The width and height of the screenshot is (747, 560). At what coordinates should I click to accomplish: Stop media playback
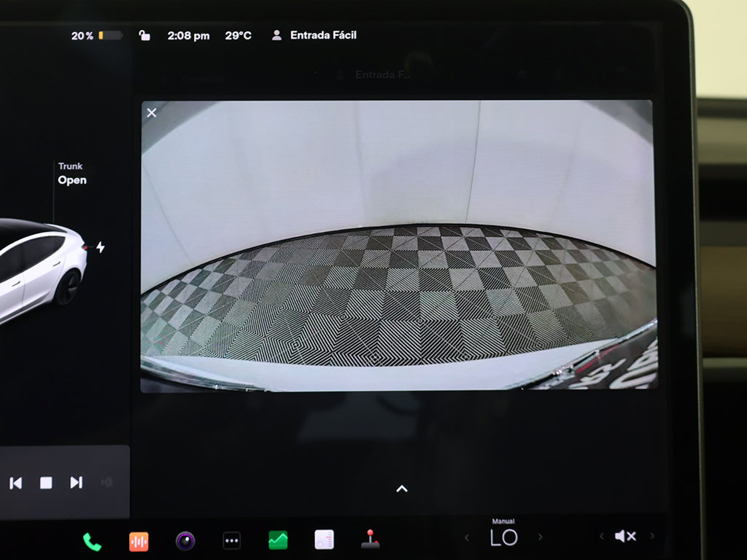point(46,483)
